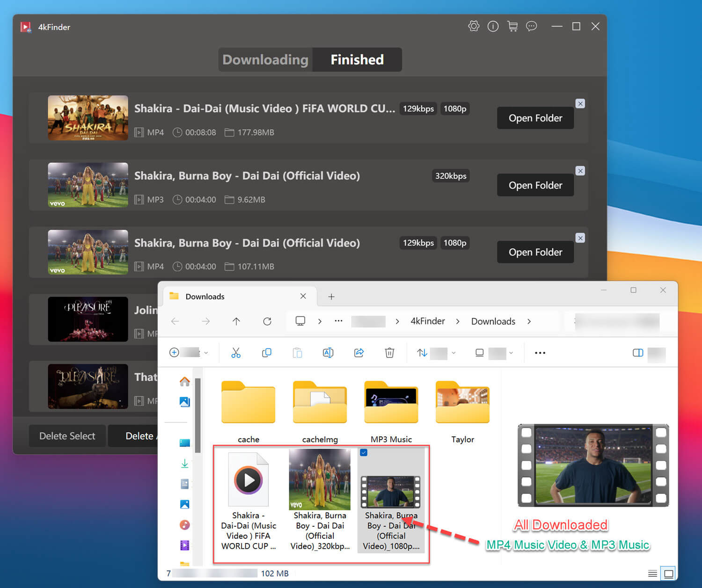
Task: Click the Paste icon in Explorer toolbar
Action: tap(297, 353)
